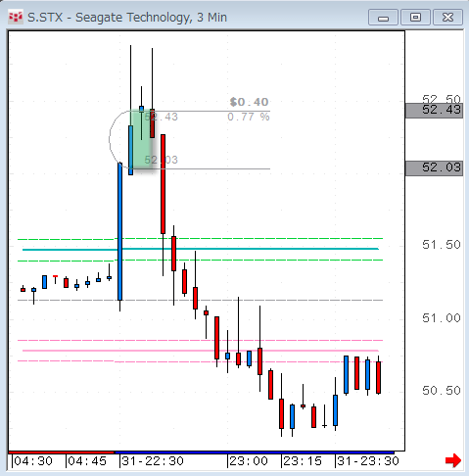Screen dimensions: 469x476
Task: Minimize the Seagate Technology chart window
Action: coord(383,18)
